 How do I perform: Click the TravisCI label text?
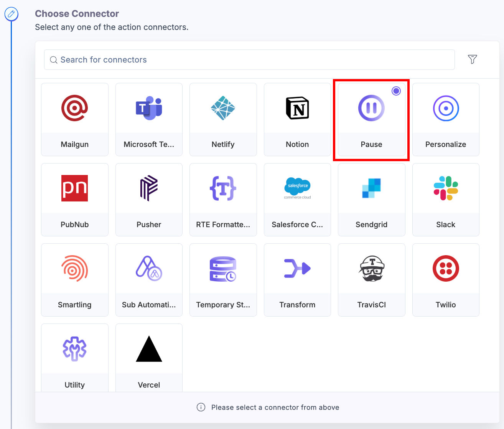(371, 305)
